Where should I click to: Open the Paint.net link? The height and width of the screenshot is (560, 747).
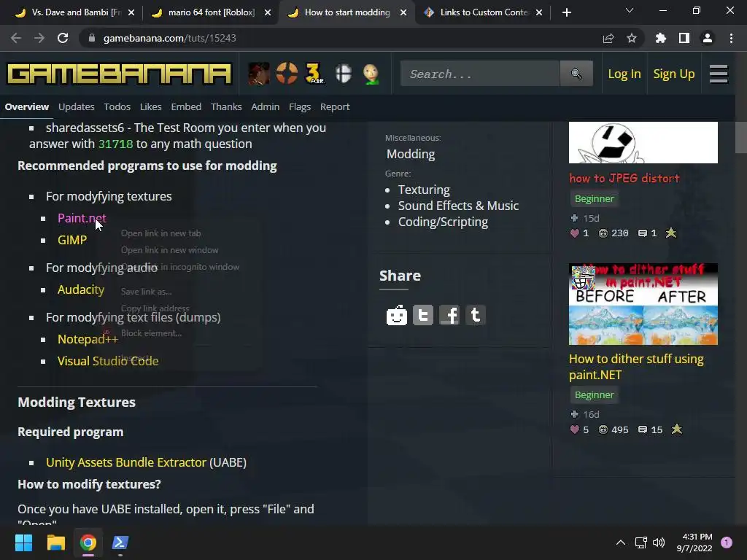click(82, 218)
